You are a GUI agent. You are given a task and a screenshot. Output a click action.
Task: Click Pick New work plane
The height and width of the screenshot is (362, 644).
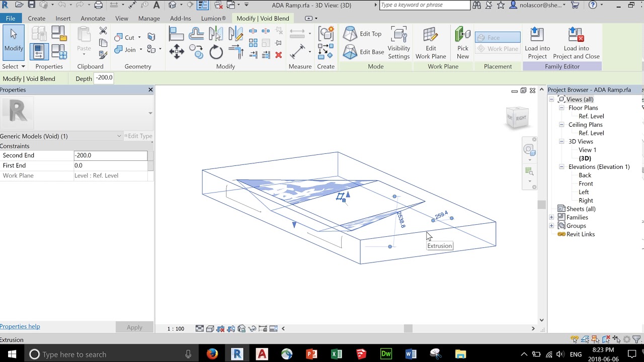pyautogui.click(x=463, y=44)
